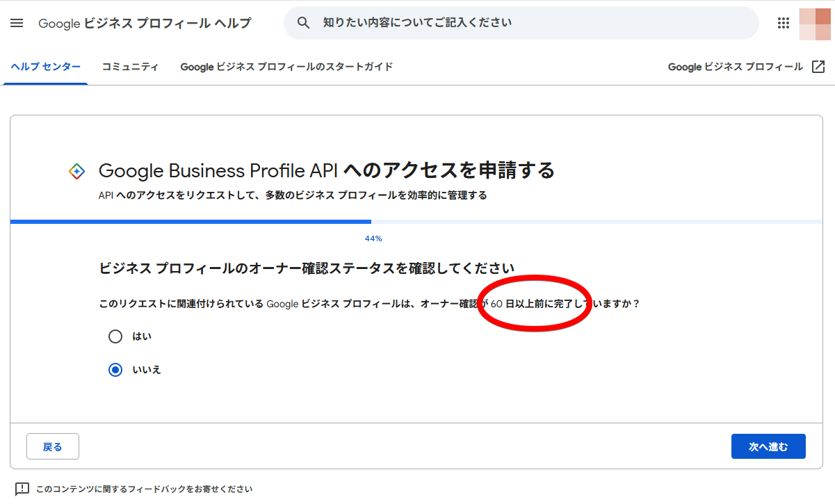
Task: Click the 44% progress label
Action: (x=373, y=238)
